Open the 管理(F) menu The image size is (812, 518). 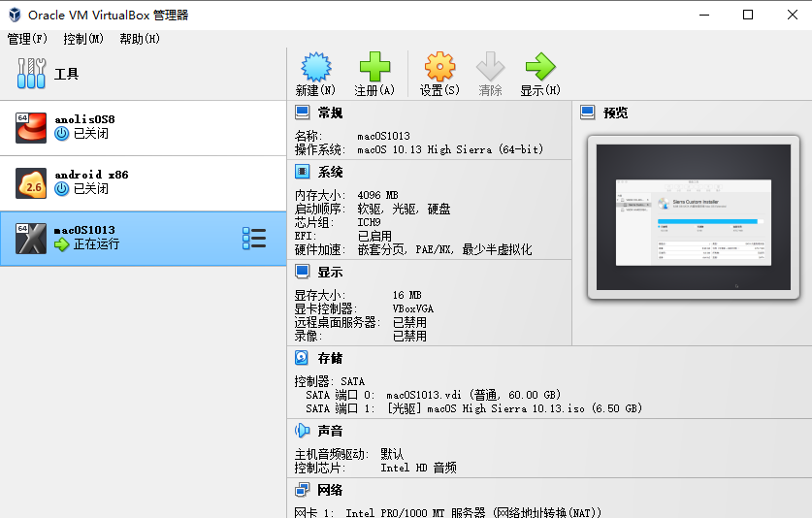(27, 39)
